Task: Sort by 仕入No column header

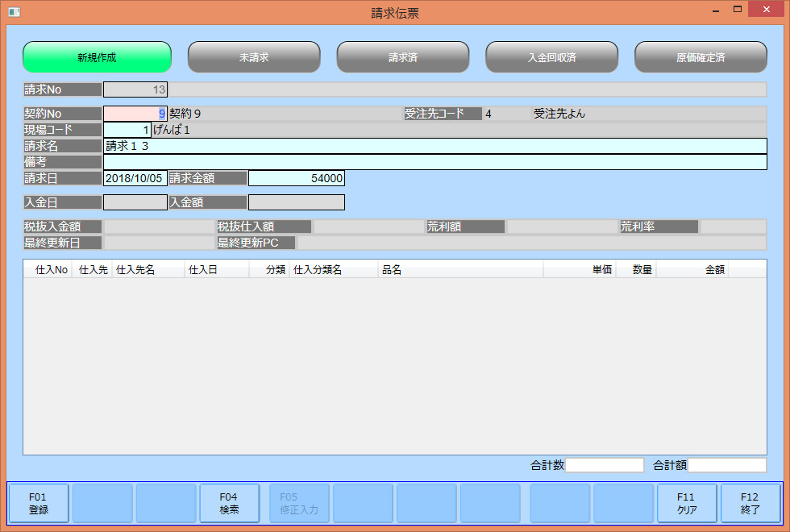Action: tap(48, 270)
